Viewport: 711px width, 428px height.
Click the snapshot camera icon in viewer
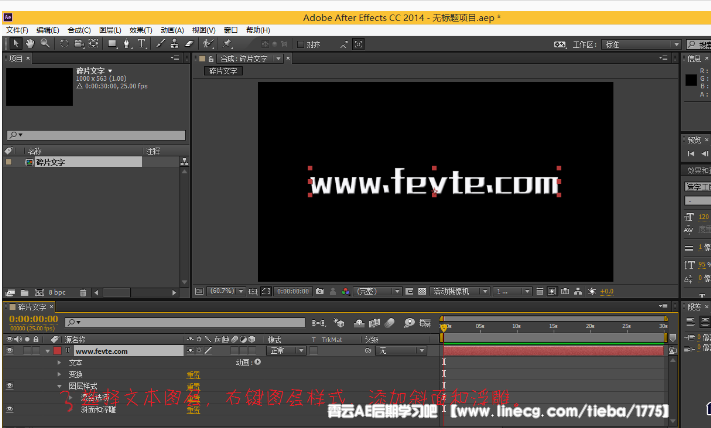click(318, 291)
